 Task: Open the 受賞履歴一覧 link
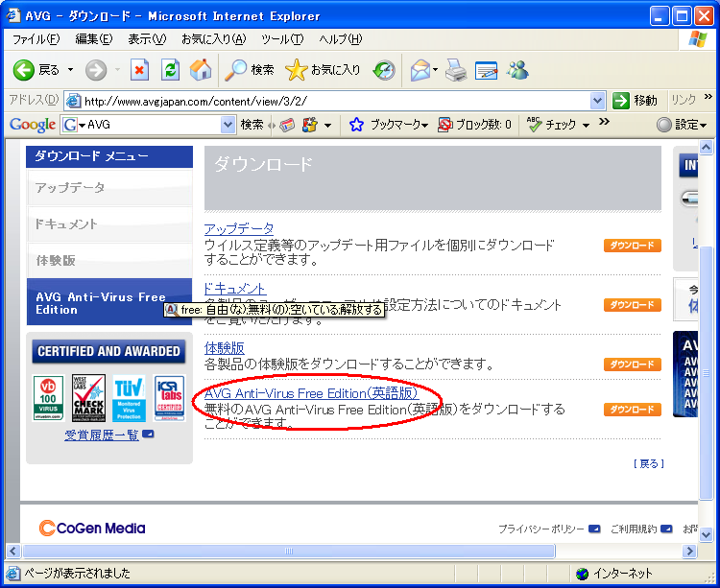(102, 435)
